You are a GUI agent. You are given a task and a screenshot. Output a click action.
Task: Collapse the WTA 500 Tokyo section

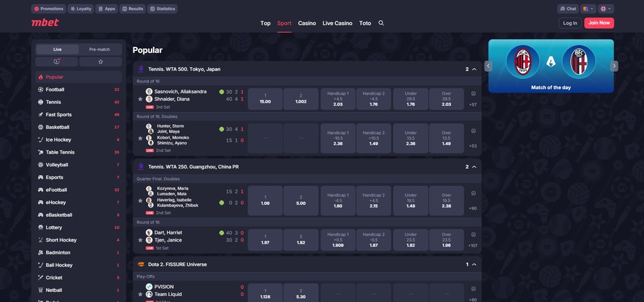[x=474, y=69]
